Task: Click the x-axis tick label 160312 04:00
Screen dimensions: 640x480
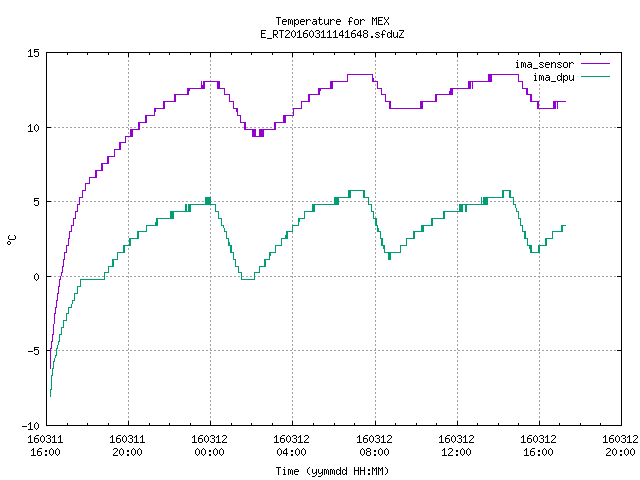Action: [x=291, y=445]
